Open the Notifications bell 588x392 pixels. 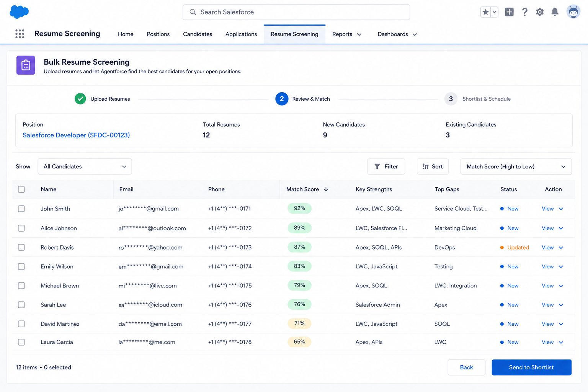[555, 12]
